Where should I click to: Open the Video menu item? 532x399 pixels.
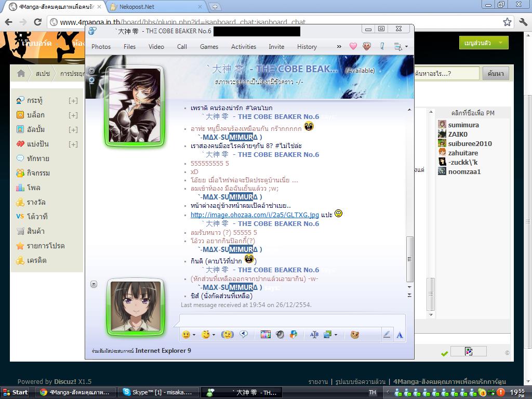point(156,46)
